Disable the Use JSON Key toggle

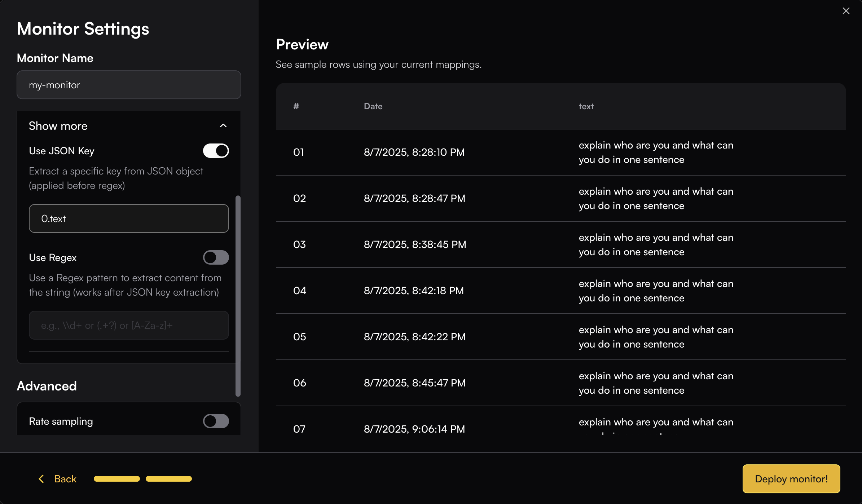point(216,151)
